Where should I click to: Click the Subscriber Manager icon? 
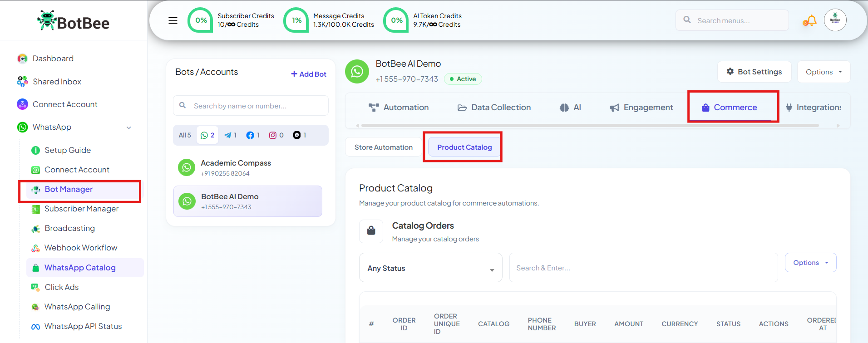pos(35,209)
